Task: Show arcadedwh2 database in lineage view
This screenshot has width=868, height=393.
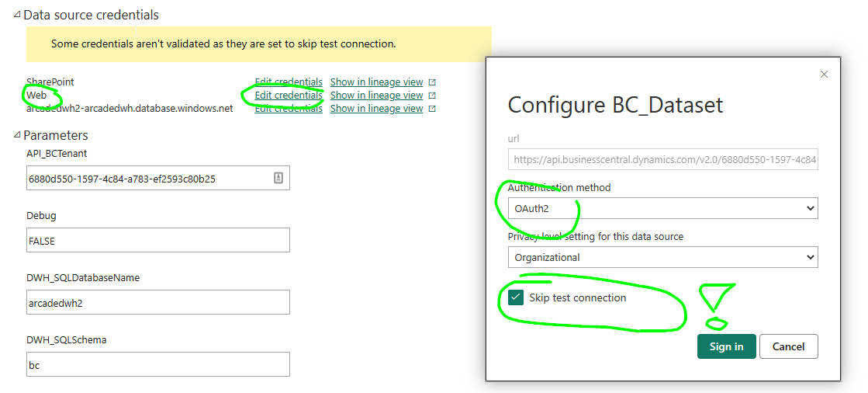Action: point(376,109)
